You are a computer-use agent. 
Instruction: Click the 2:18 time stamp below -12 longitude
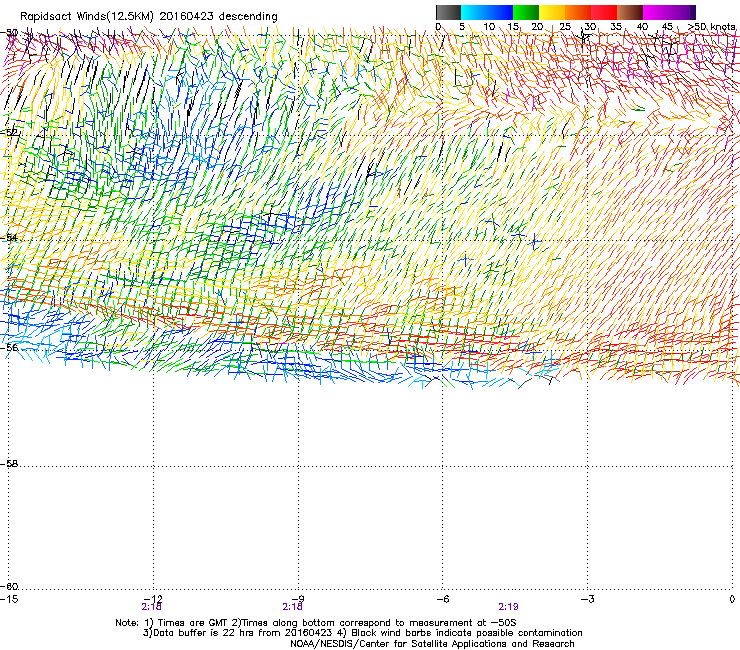pyautogui.click(x=151, y=607)
